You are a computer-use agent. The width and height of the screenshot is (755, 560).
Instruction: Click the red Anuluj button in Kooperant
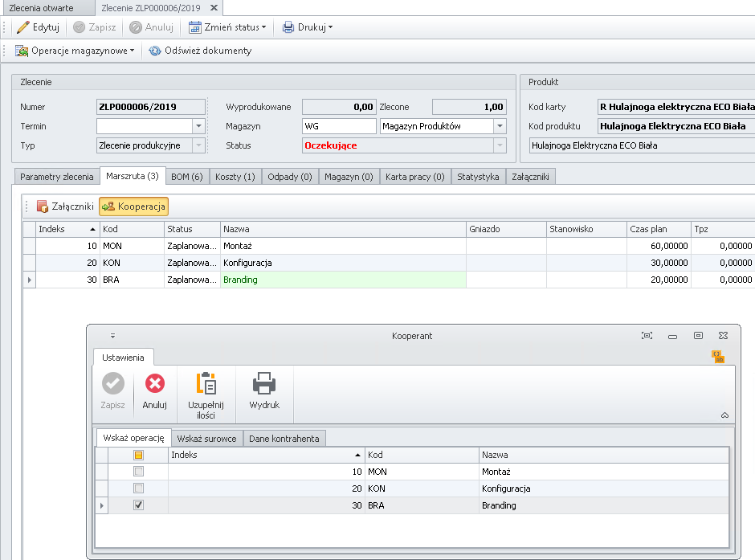click(x=154, y=391)
